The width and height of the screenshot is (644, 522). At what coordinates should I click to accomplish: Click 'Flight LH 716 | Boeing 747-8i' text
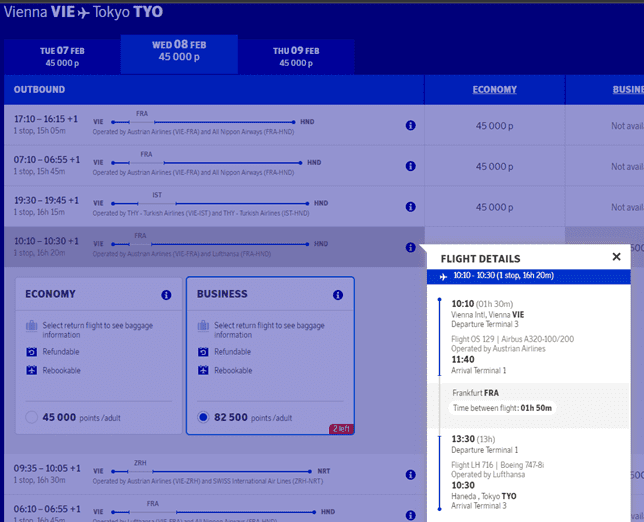[498, 465]
